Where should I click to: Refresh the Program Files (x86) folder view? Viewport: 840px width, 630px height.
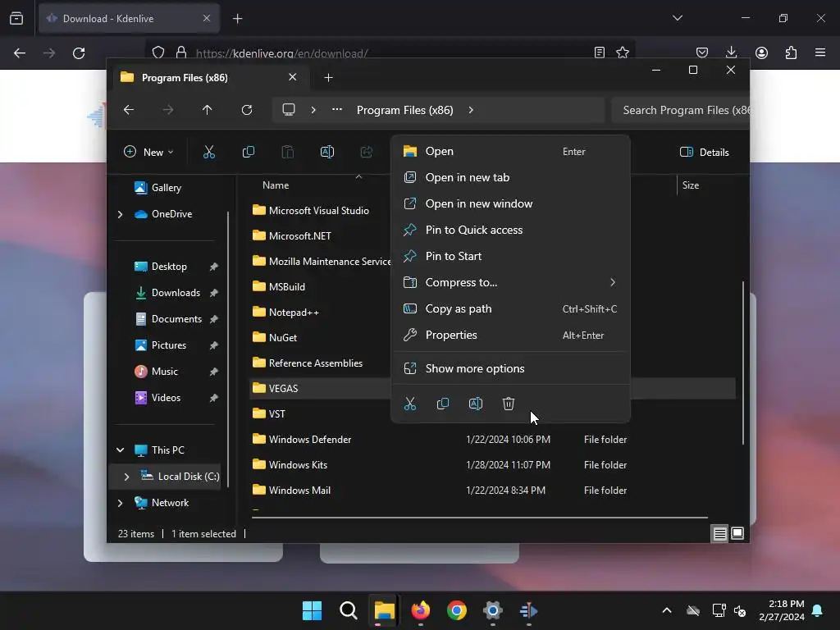[x=246, y=110]
